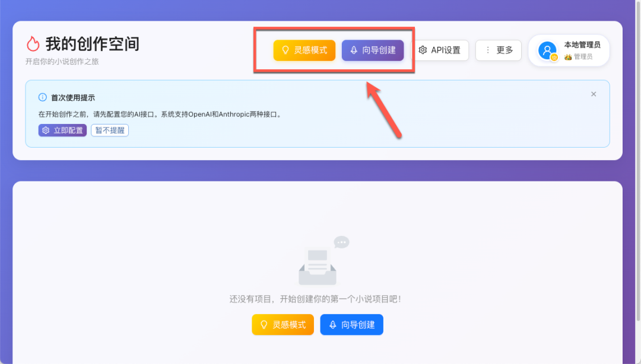The height and width of the screenshot is (364, 641).
Task: Switch to 向导创建 mode in the header
Action: tap(372, 50)
